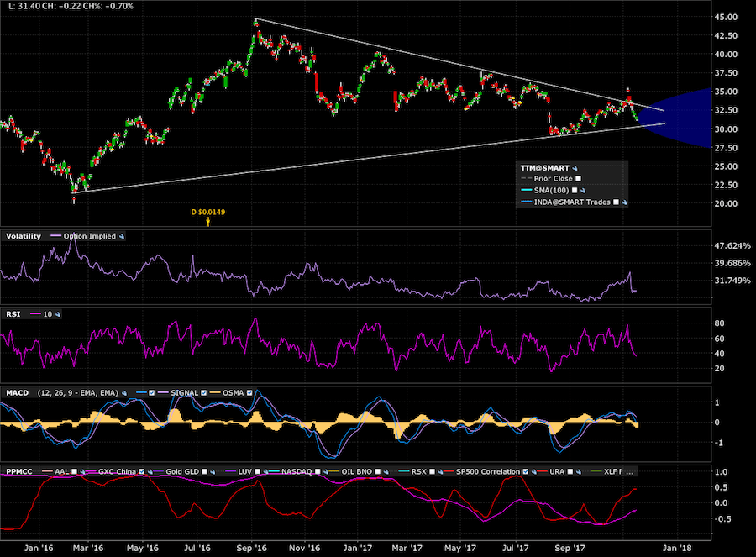The height and width of the screenshot is (557, 756).
Task: Click the Volatility panel title
Action: tap(24, 236)
